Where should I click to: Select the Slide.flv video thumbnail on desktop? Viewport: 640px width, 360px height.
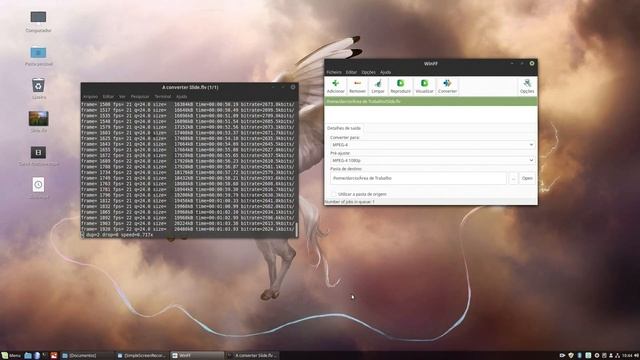(38, 119)
